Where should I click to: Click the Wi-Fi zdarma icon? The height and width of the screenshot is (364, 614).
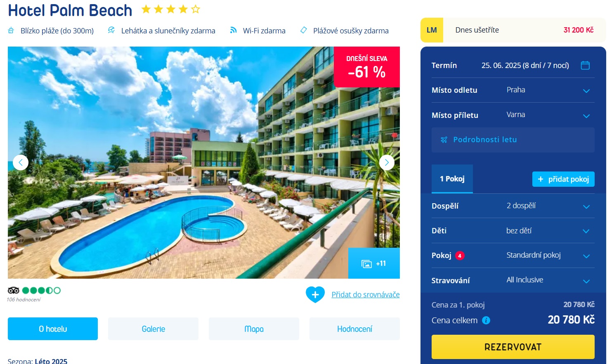(x=234, y=30)
